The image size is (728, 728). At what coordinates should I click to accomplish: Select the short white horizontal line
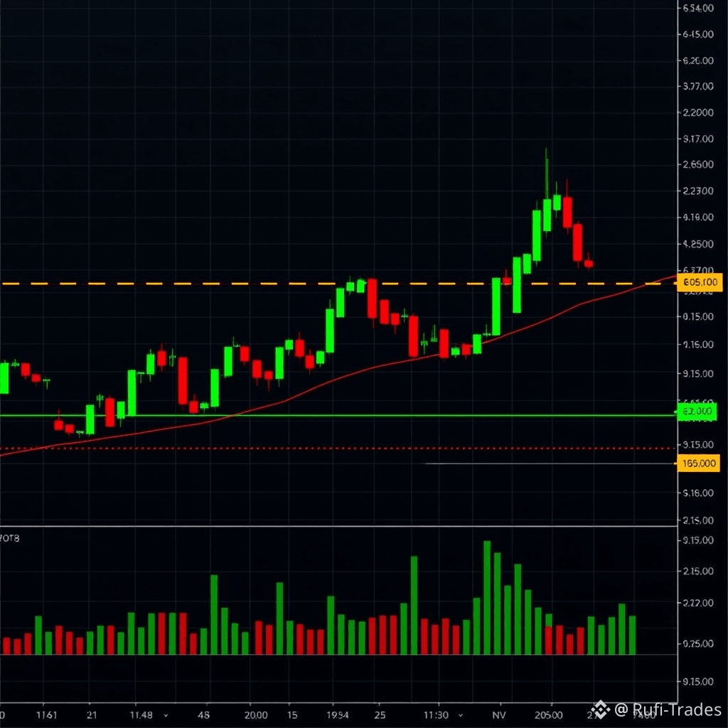click(x=550, y=464)
